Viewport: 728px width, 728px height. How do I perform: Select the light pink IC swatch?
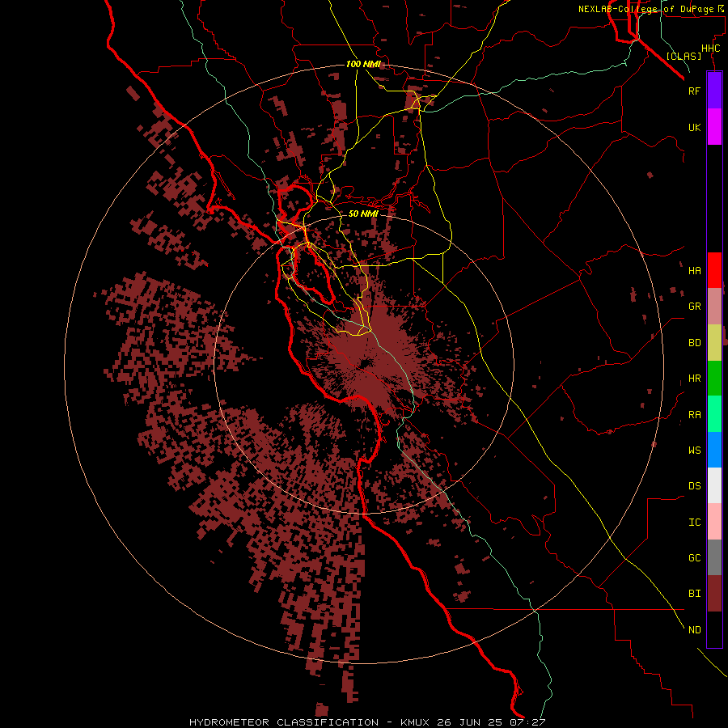tap(714, 522)
